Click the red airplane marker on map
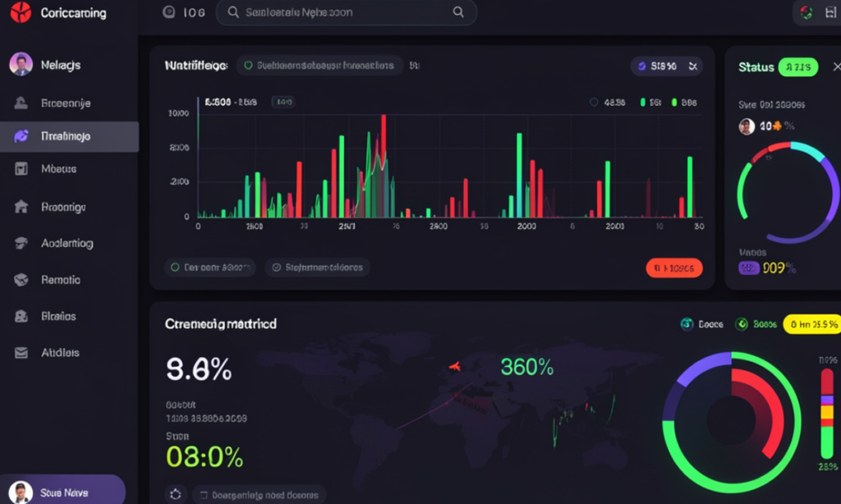Viewport: 841px width, 504px height. point(455,367)
